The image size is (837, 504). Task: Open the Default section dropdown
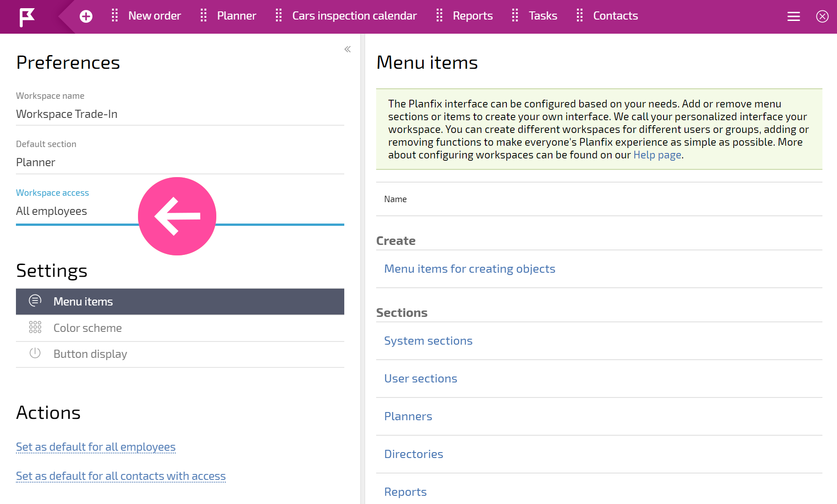point(180,163)
